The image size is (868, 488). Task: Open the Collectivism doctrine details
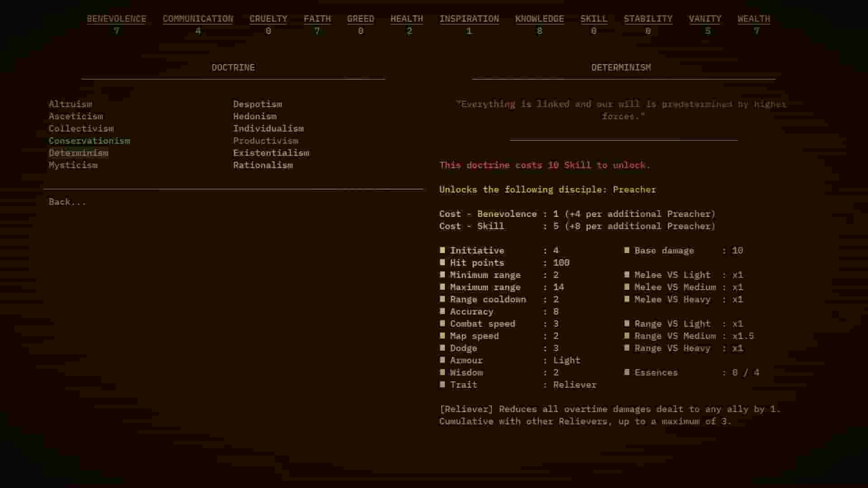(x=81, y=128)
